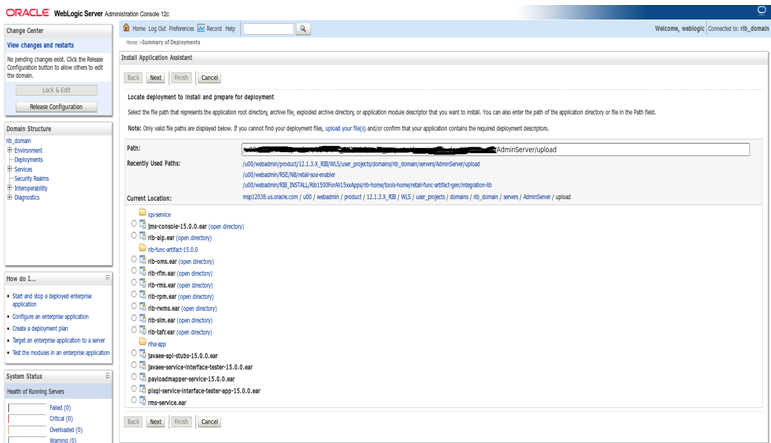
Task: Expand the Environment tree node
Action: pos(9,150)
